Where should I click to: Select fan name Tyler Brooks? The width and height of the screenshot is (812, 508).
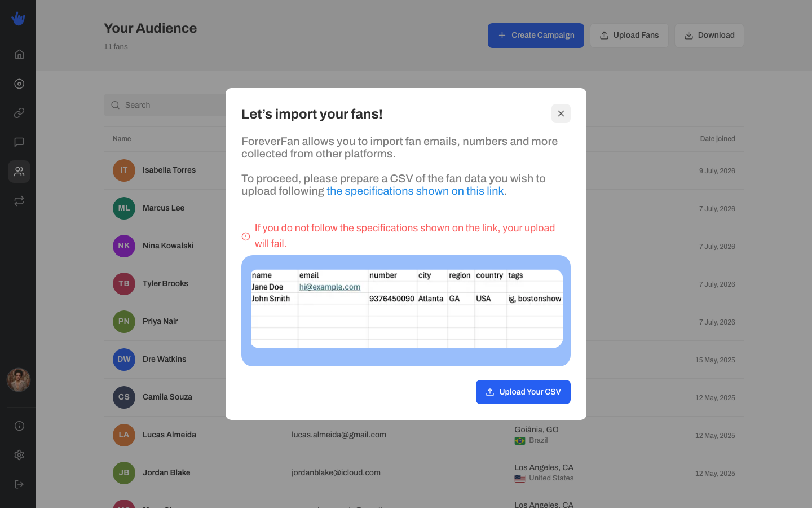coord(165,283)
